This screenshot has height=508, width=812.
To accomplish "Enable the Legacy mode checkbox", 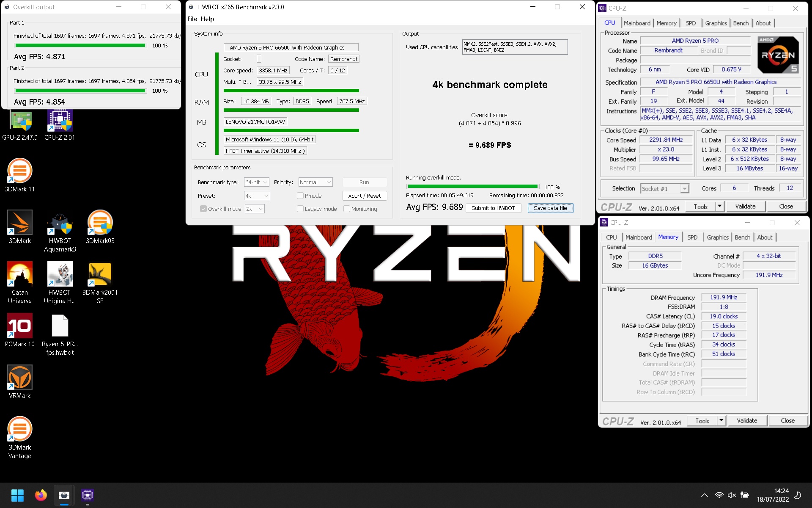I will click(300, 209).
